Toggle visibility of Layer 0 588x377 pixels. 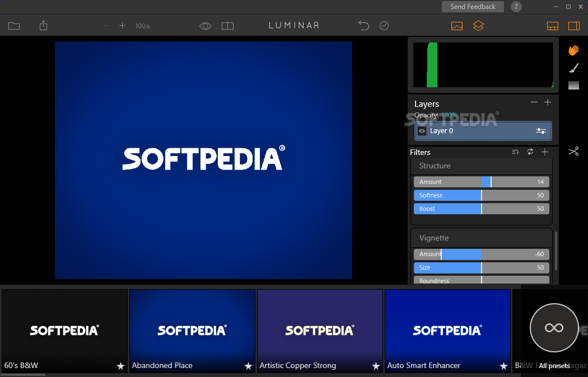tap(422, 131)
